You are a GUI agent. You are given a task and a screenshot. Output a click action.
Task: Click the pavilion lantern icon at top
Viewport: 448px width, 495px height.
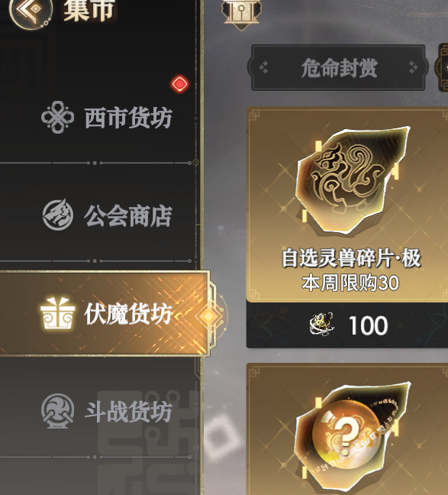[x=241, y=15]
